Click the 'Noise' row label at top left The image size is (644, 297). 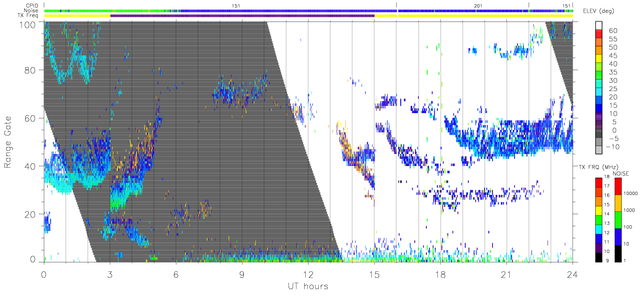tap(30, 10)
